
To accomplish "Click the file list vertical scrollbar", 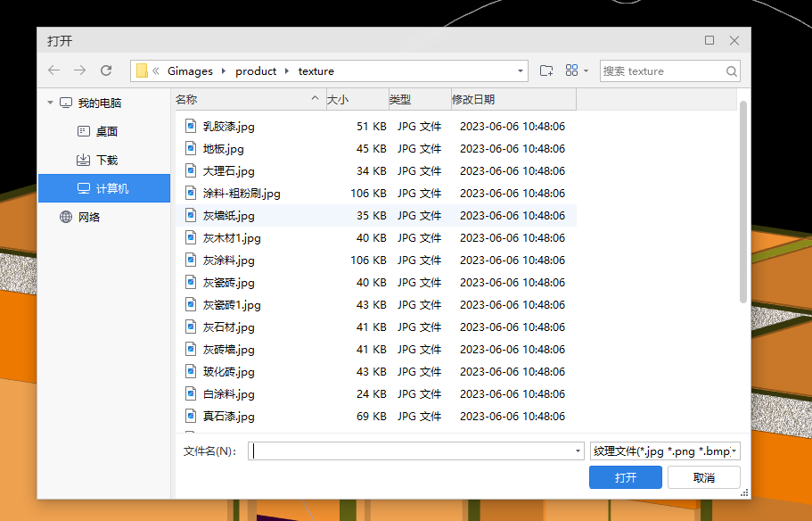I will tap(743, 203).
